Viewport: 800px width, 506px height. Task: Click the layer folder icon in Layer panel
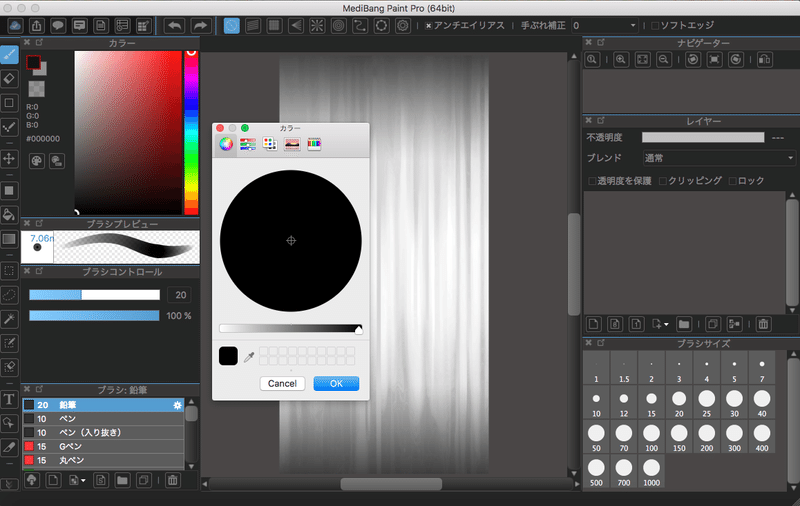(684, 324)
